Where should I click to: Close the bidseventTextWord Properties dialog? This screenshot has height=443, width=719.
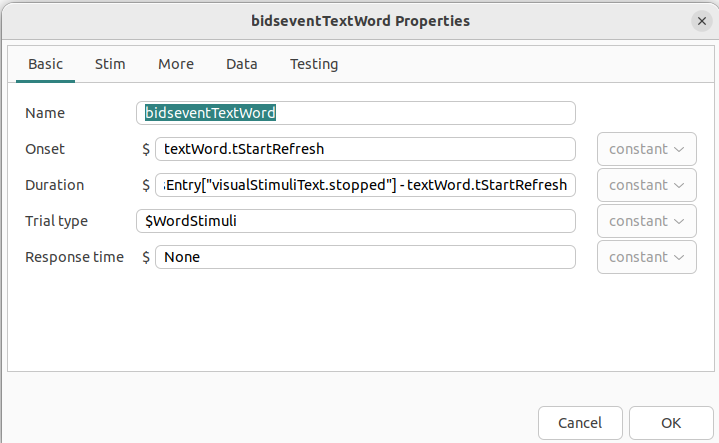coord(702,21)
